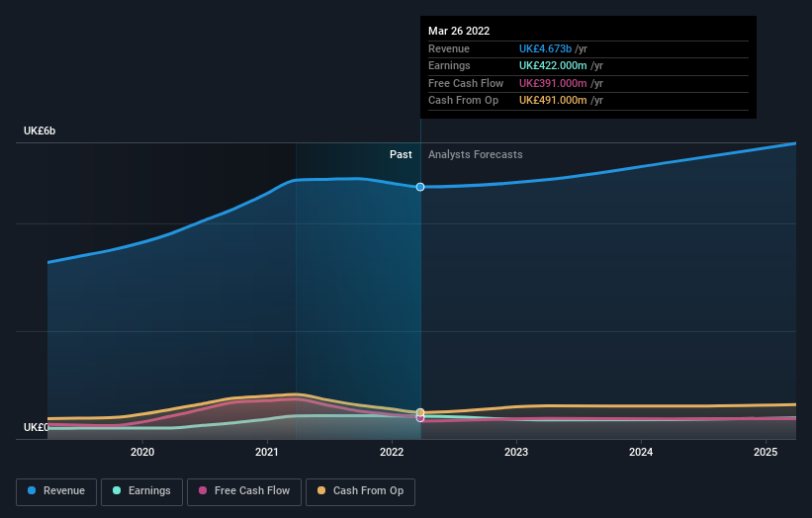Viewport: 812px width, 518px height.
Task: Toggle the Revenue legend button
Action: point(56,491)
